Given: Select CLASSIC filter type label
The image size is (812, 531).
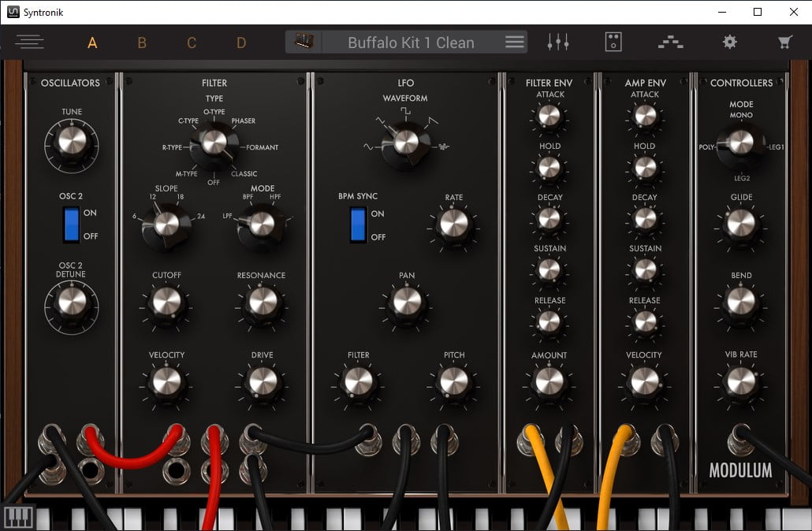Looking at the screenshot, I should (x=244, y=174).
